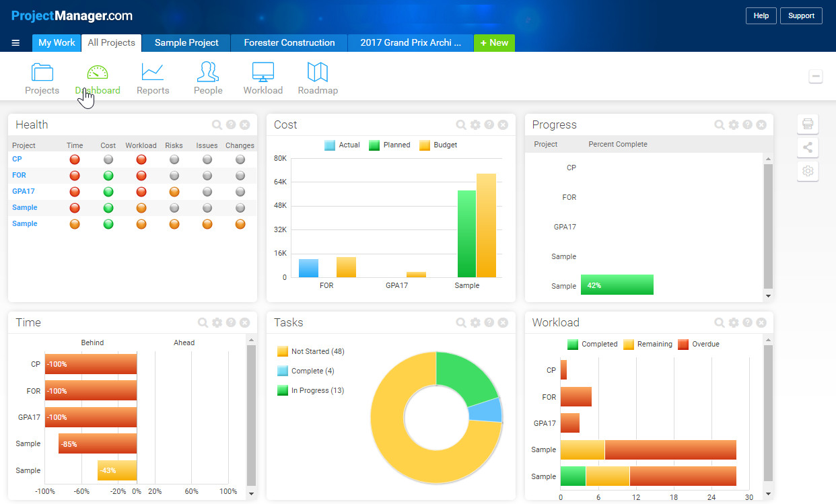Image resolution: width=836 pixels, height=504 pixels.
Task: Open the Reports section
Action: click(x=153, y=77)
